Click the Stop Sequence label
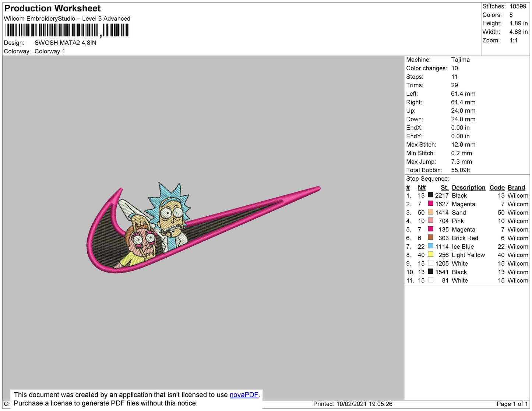 pyautogui.click(x=427, y=179)
